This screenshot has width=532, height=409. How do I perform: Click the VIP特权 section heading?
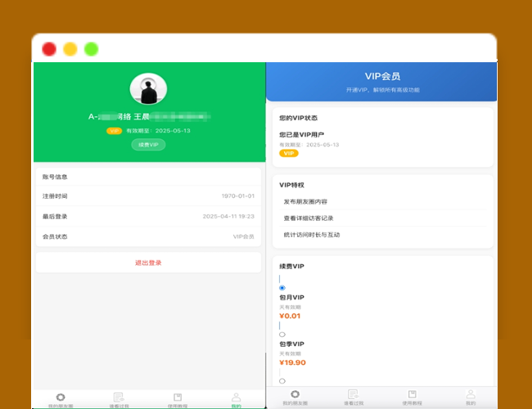tap(292, 185)
